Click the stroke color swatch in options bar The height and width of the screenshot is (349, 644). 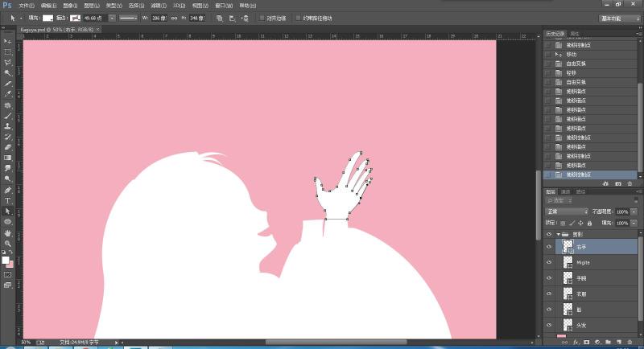coord(75,18)
